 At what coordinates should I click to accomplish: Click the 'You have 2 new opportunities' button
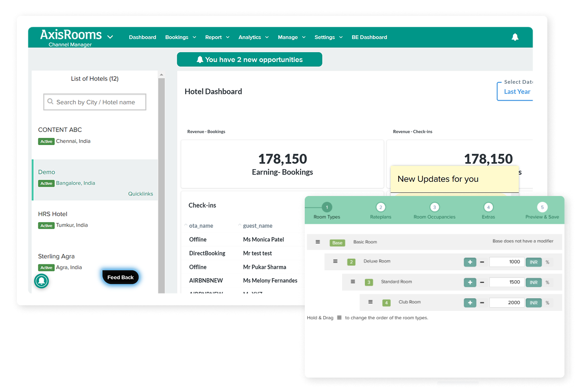tap(249, 60)
